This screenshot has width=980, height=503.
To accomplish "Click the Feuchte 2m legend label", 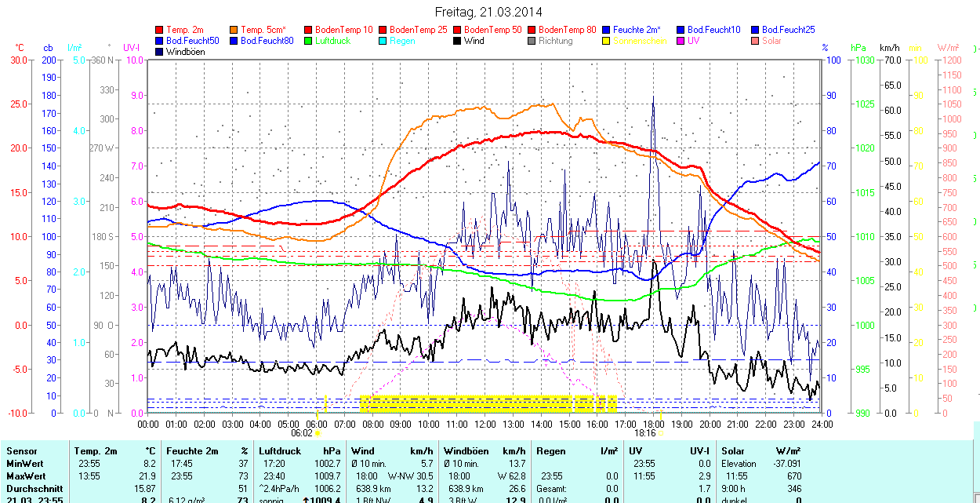I will pyautogui.click(x=637, y=30).
